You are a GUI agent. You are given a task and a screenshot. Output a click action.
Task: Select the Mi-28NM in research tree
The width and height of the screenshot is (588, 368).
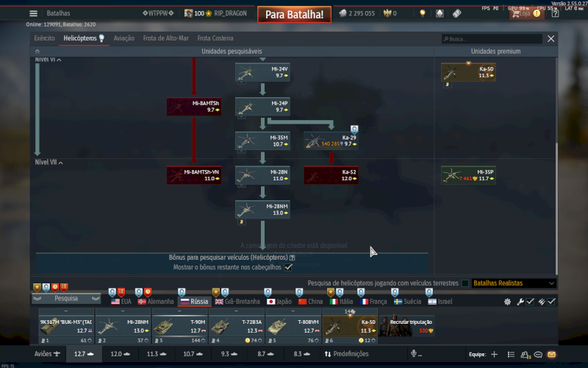click(x=262, y=210)
